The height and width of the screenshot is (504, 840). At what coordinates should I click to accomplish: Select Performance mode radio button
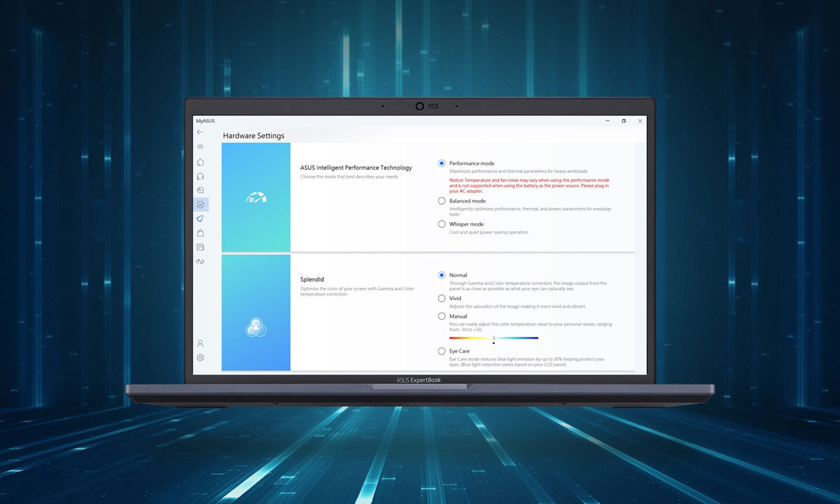442,163
